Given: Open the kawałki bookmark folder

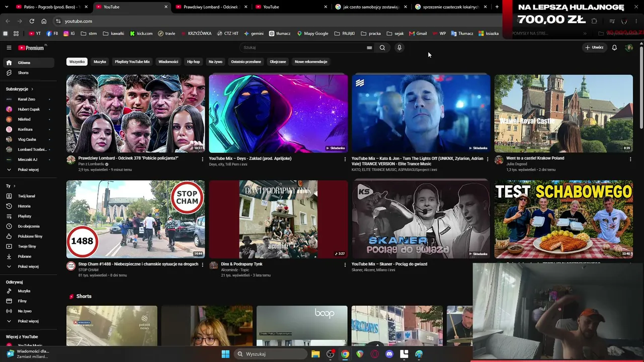Looking at the screenshot, I should (113, 34).
